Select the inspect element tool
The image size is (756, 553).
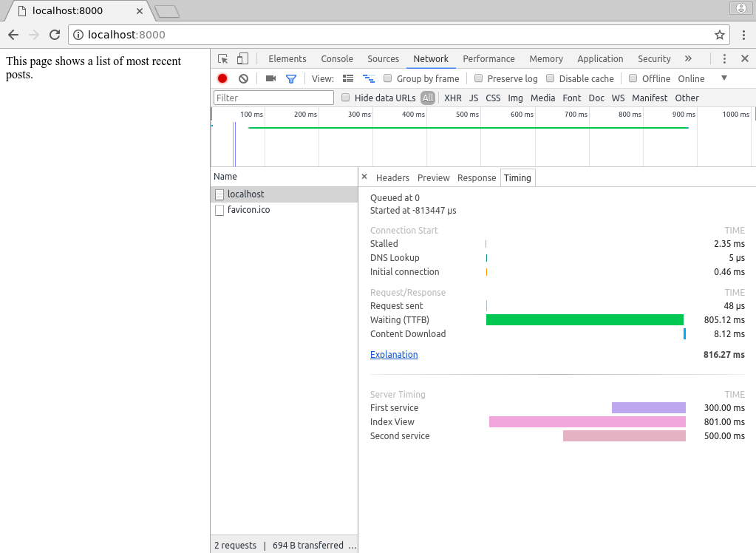tap(221, 58)
